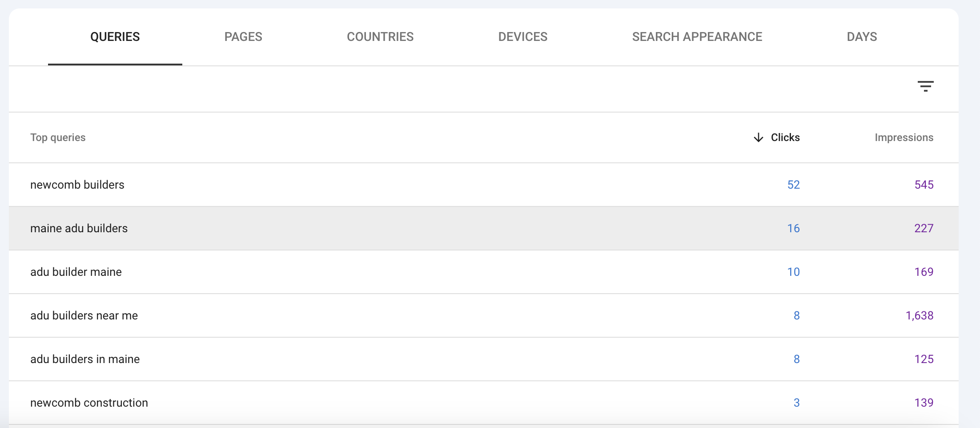Viewport: 980px width, 428px height.
Task: Select the QUERIES tab
Action: click(115, 37)
